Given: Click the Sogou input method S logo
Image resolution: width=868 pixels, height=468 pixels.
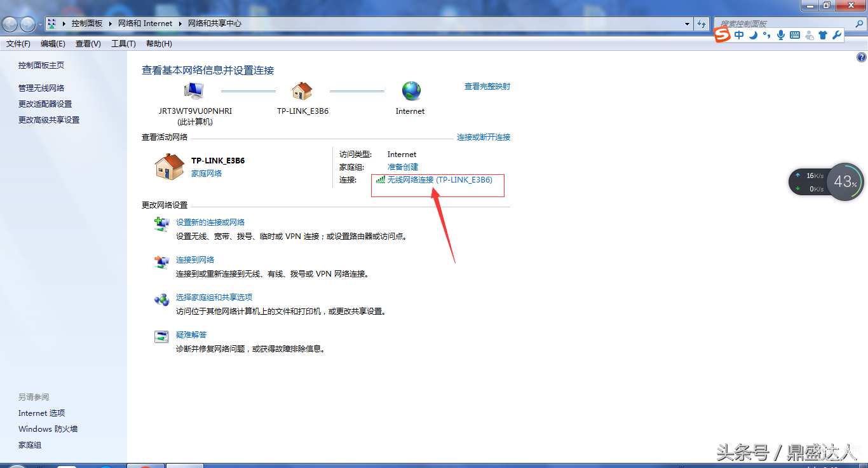Looking at the screenshot, I should [x=722, y=35].
